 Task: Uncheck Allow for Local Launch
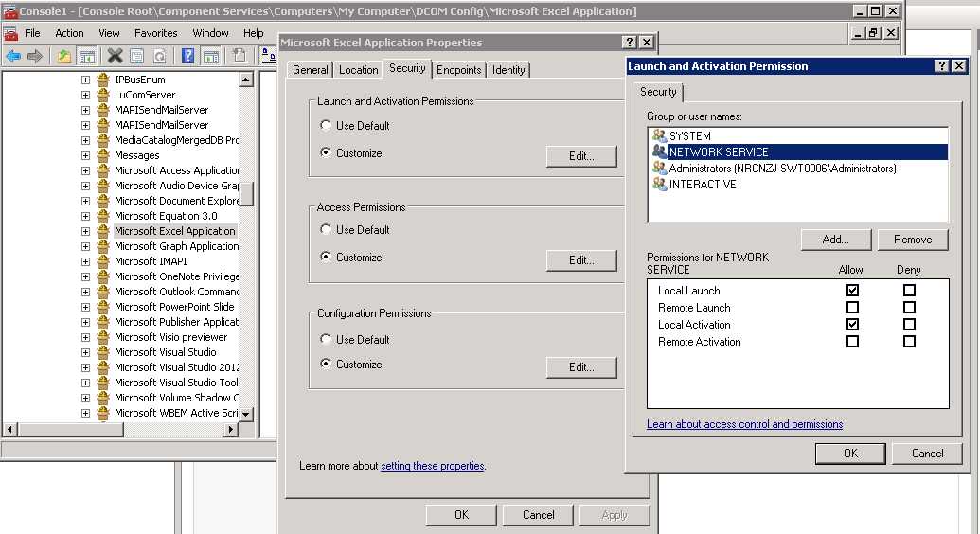[x=852, y=290]
